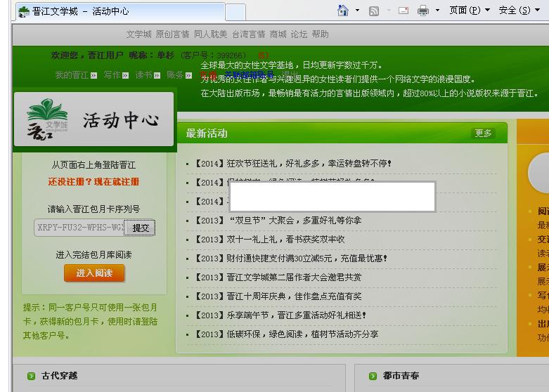Click the 关联邮箱账号 link
This screenshot has height=392, width=549.
pyautogui.click(x=249, y=74)
